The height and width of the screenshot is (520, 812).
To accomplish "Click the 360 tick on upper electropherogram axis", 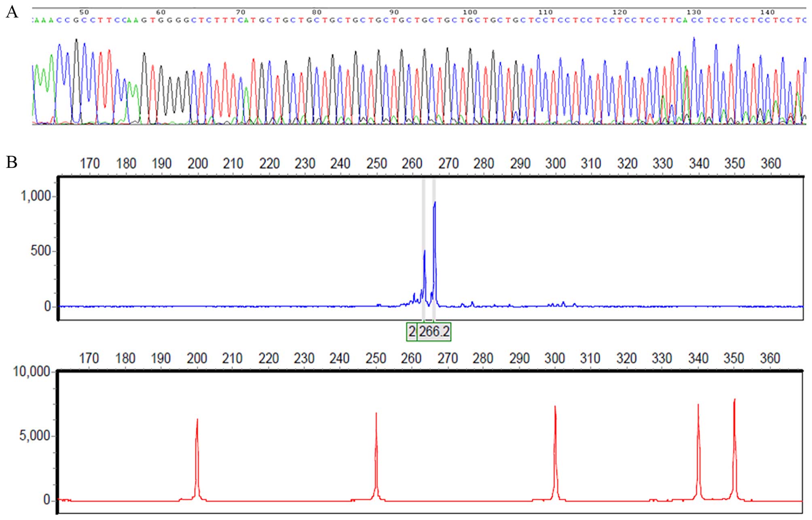I will point(770,163).
